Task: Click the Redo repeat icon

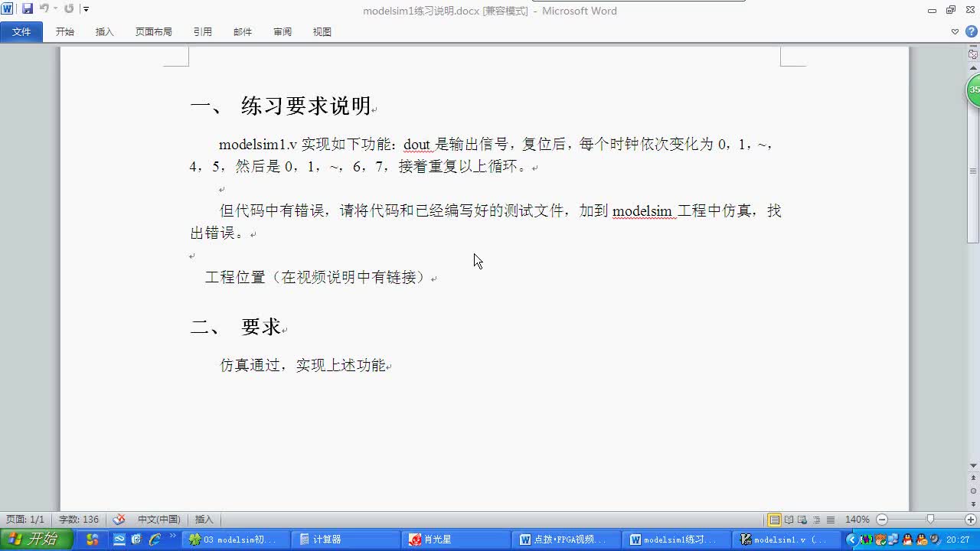Action: pyautogui.click(x=69, y=9)
